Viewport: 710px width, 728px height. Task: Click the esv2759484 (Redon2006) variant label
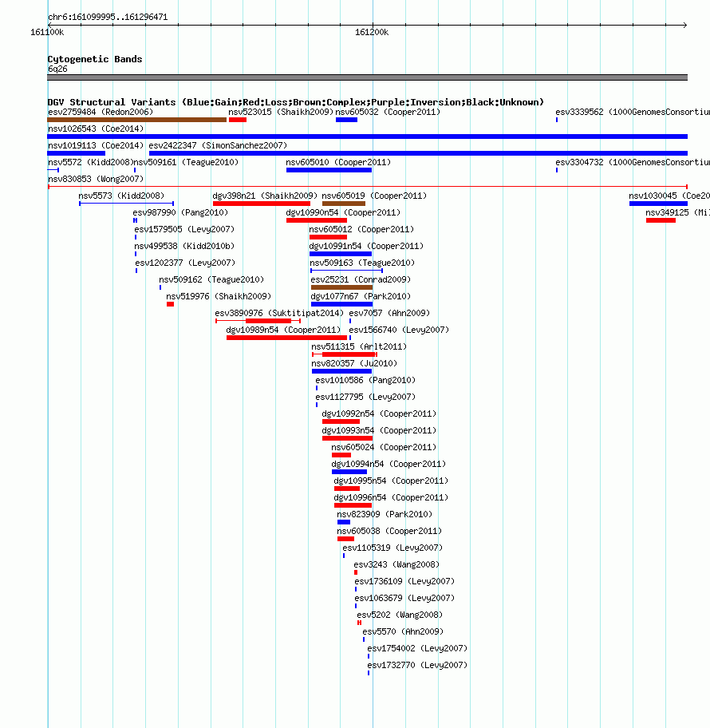tap(101, 112)
